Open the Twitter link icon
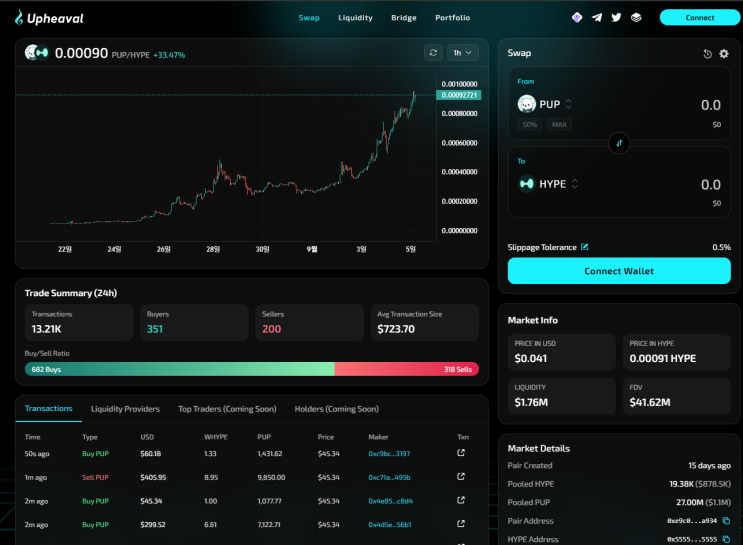This screenshot has height=545, width=743. (x=616, y=18)
